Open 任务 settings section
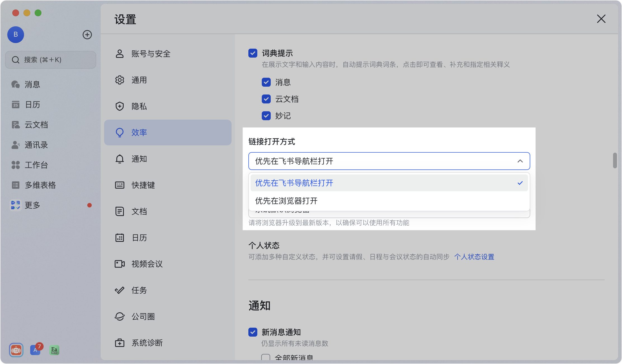The width and height of the screenshot is (622, 364). click(x=168, y=290)
